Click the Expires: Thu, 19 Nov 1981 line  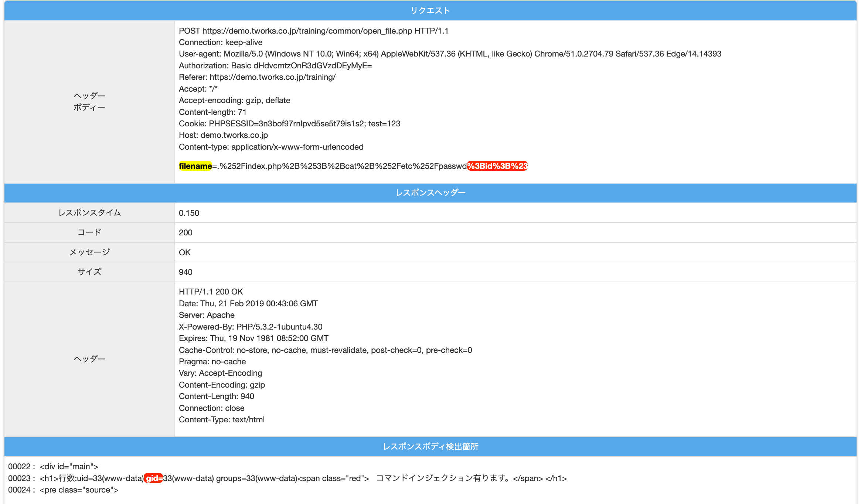click(x=253, y=338)
